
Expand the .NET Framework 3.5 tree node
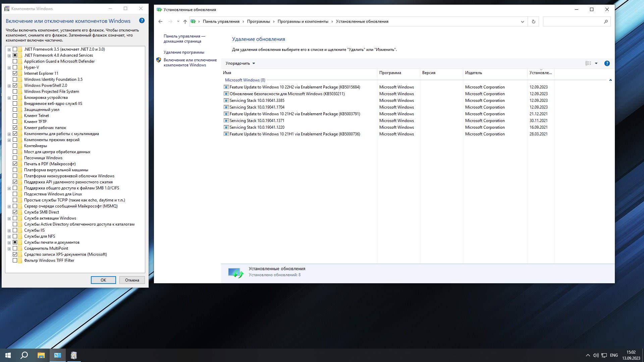9,50
